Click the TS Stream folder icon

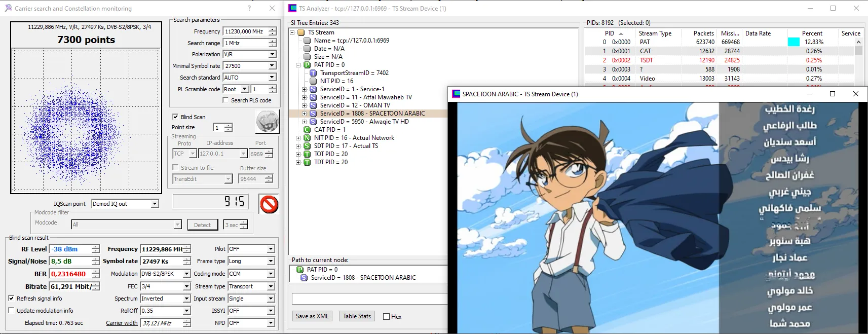click(x=301, y=32)
